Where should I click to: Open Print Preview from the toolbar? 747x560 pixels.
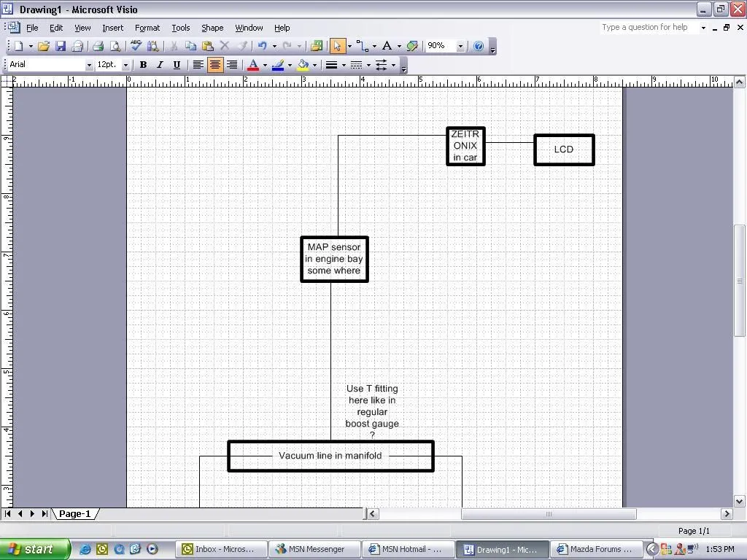[115, 46]
